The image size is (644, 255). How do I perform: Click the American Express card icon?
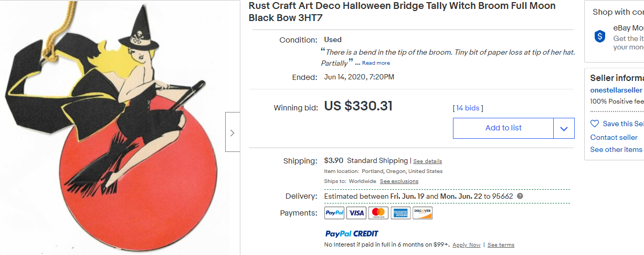coord(400,213)
